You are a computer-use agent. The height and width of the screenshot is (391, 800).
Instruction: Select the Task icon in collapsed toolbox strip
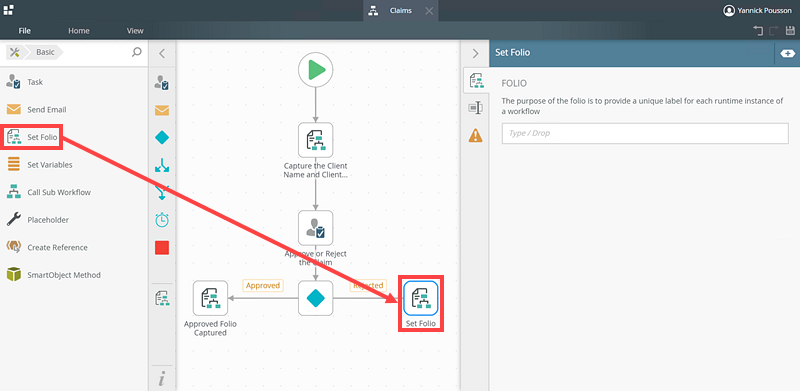[x=162, y=83]
